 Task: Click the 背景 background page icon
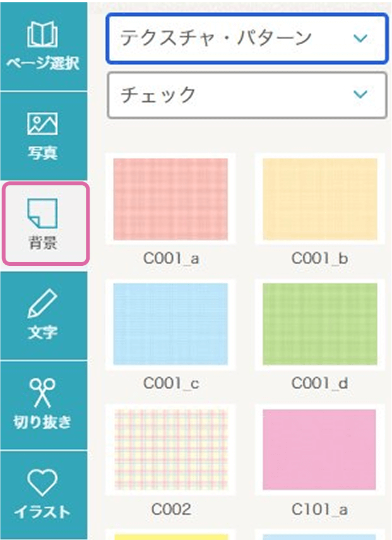point(43,213)
